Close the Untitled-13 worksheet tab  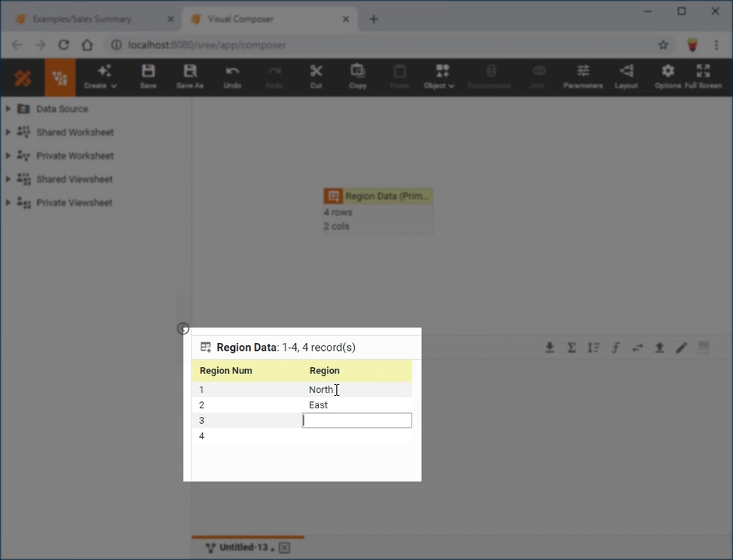[284, 548]
